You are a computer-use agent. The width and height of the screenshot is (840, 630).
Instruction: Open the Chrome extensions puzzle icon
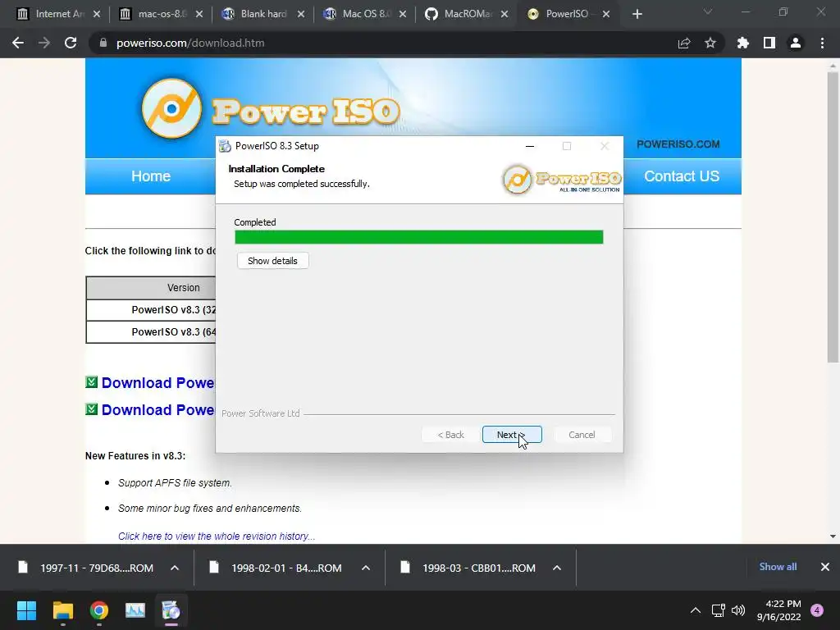pyautogui.click(x=743, y=43)
